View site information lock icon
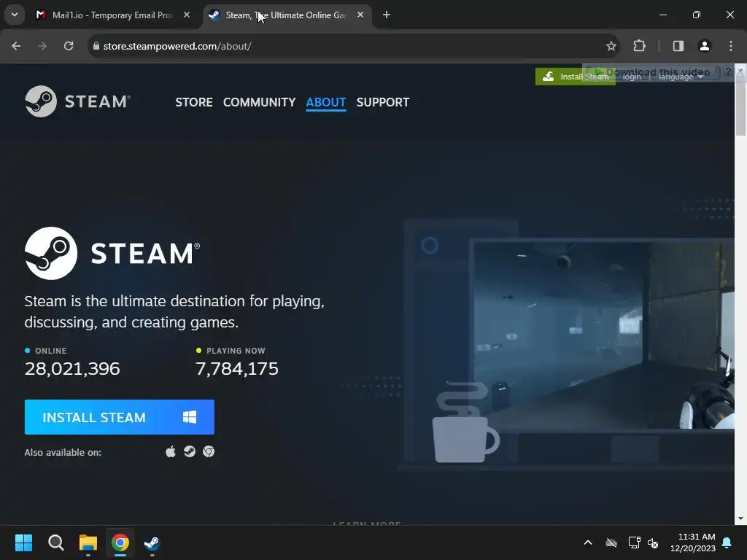 [x=96, y=46]
